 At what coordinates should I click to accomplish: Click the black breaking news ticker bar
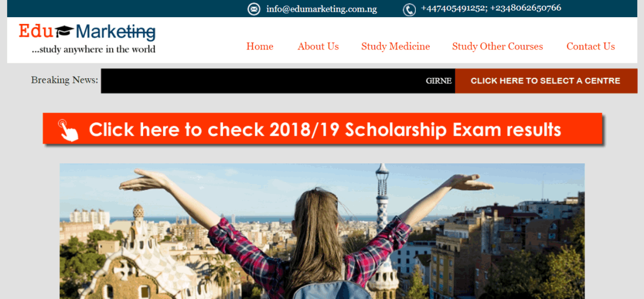coord(278,81)
